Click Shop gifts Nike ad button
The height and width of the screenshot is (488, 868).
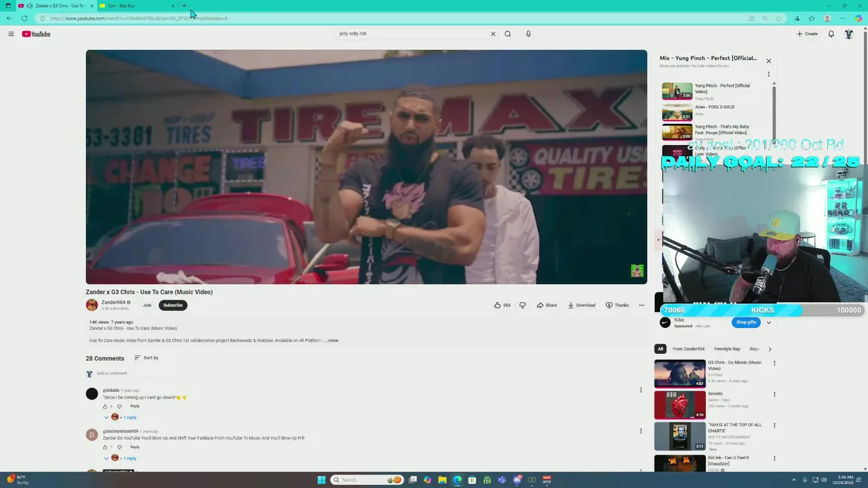[x=746, y=323]
